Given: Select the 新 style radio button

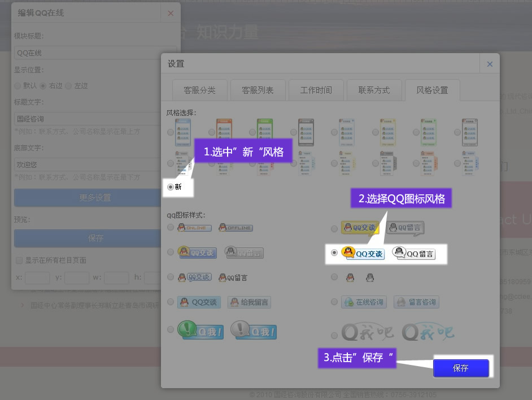Looking at the screenshot, I should click(171, 186).
